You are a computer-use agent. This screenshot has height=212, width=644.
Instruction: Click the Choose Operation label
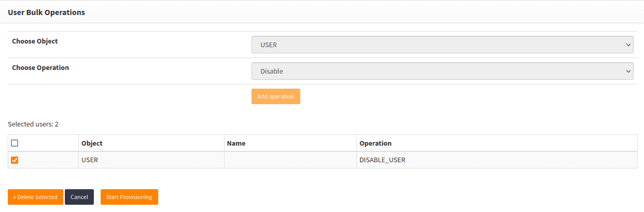pos(40,67)
